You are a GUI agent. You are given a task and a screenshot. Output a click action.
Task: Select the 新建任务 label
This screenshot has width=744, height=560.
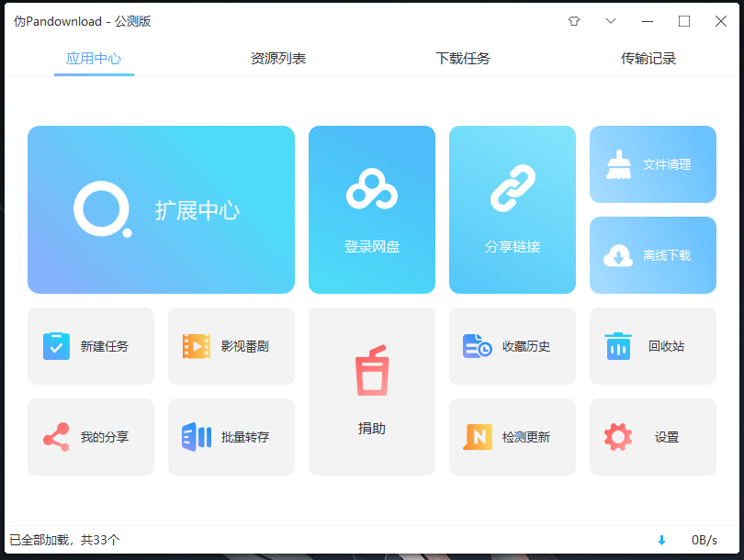coord(105,346)
